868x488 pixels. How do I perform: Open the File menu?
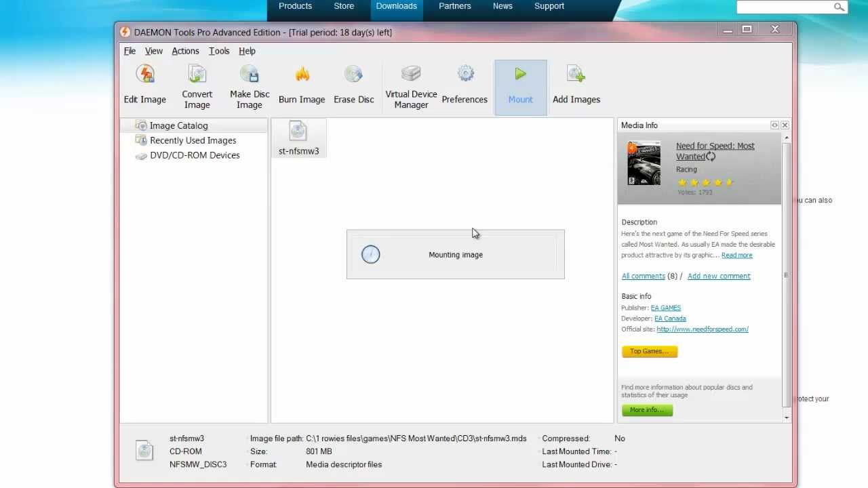[130, 51]
